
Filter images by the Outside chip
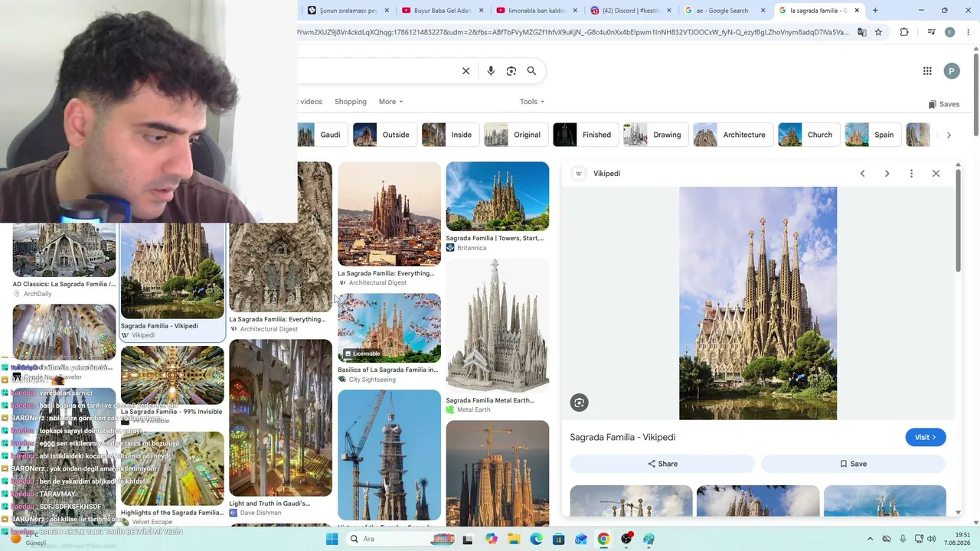point(385,135)
